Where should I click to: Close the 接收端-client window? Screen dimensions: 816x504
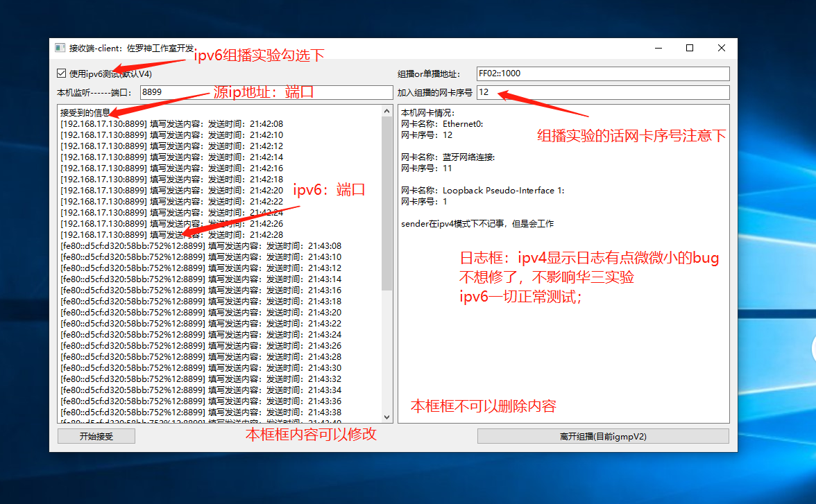722,48
